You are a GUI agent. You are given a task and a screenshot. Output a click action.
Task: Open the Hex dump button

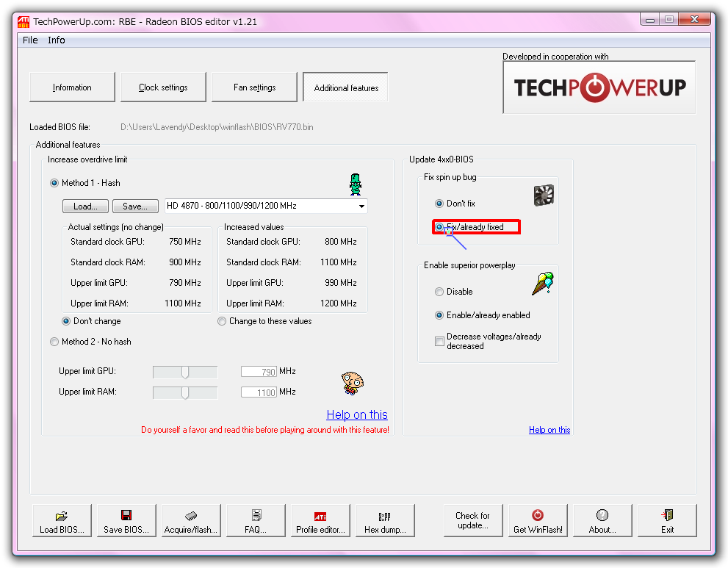385,521
